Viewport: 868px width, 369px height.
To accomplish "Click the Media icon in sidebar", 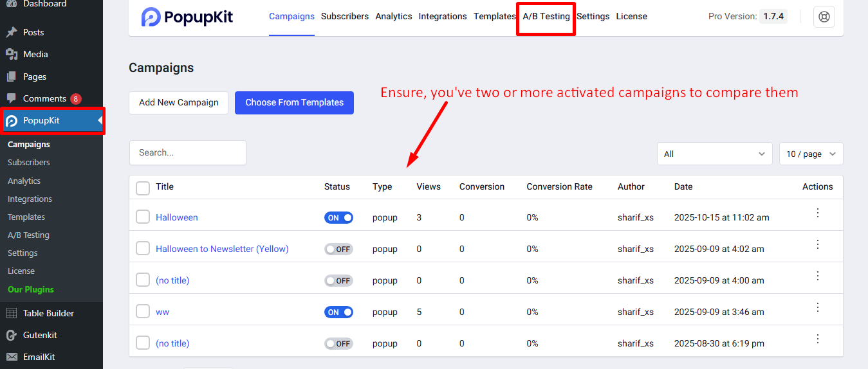I will (x=12, y=54).
